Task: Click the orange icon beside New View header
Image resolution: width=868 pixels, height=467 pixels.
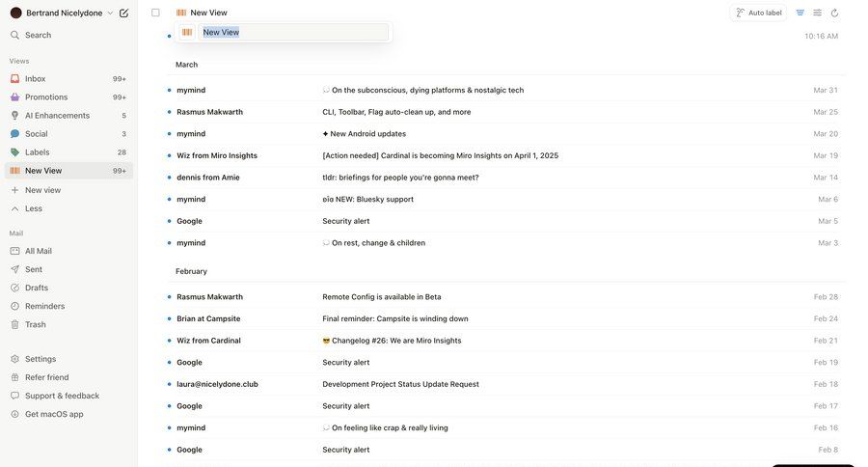Action: tap(181, 13)
